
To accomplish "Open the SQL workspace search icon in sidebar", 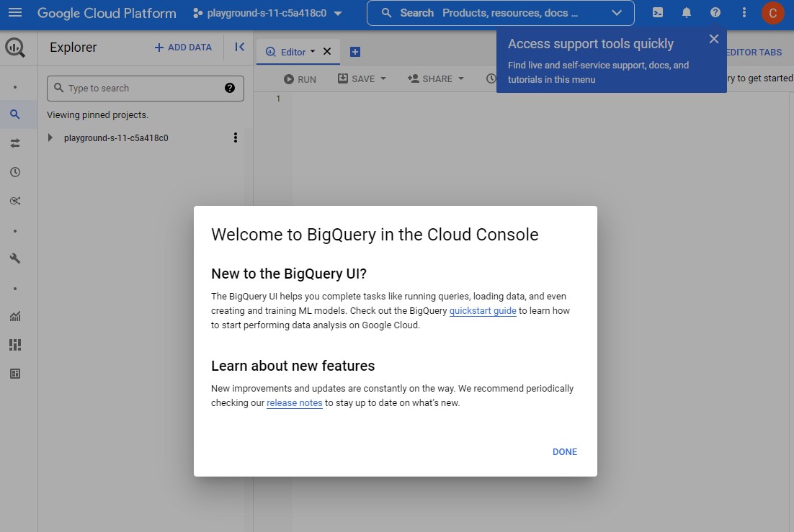I will pos(15,114).
